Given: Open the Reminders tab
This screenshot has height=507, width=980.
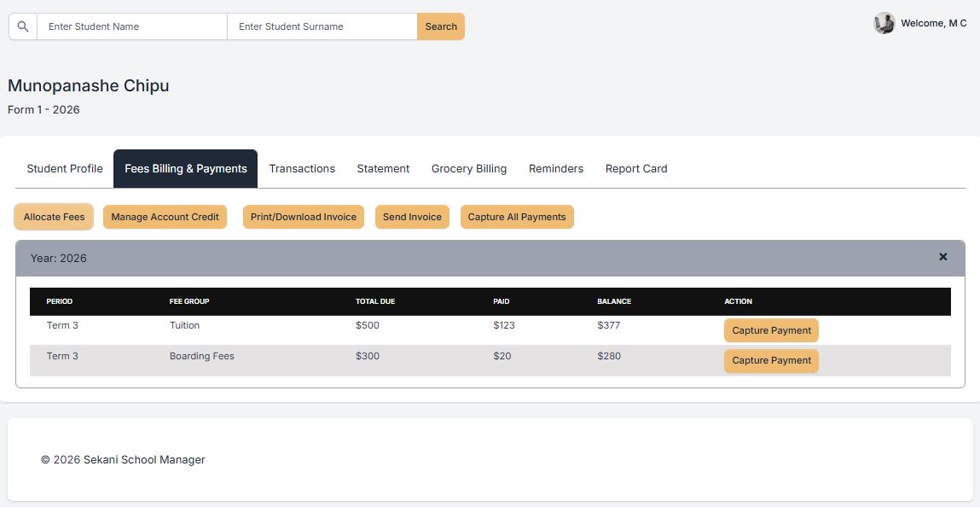Looking at the screenshot, I should click(555, 169).
